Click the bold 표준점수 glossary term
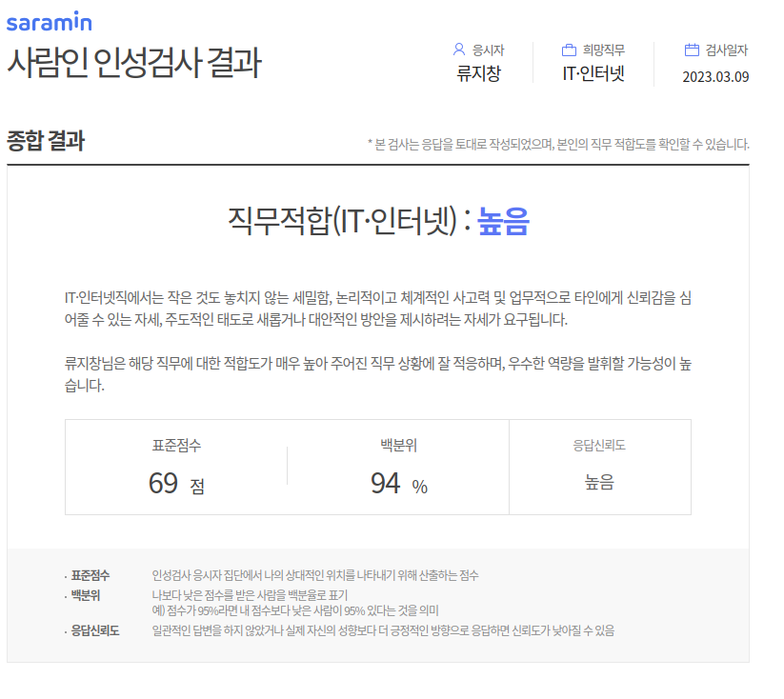The width and height of the screenshot is (784, 699). point(90,575)
